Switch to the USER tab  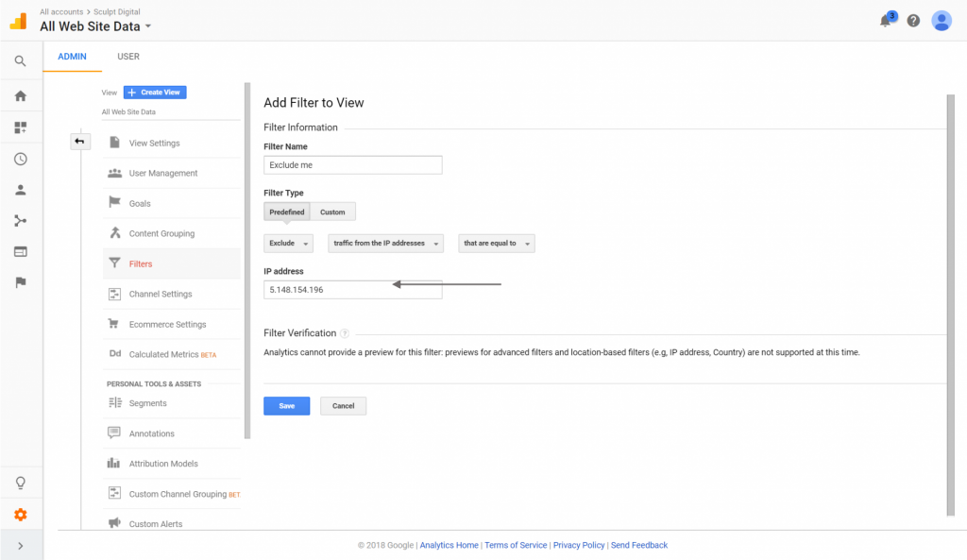[128, 57]
